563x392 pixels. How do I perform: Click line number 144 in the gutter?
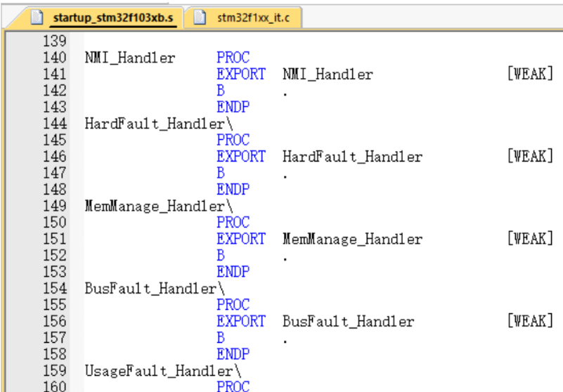(x=54, y=124)
